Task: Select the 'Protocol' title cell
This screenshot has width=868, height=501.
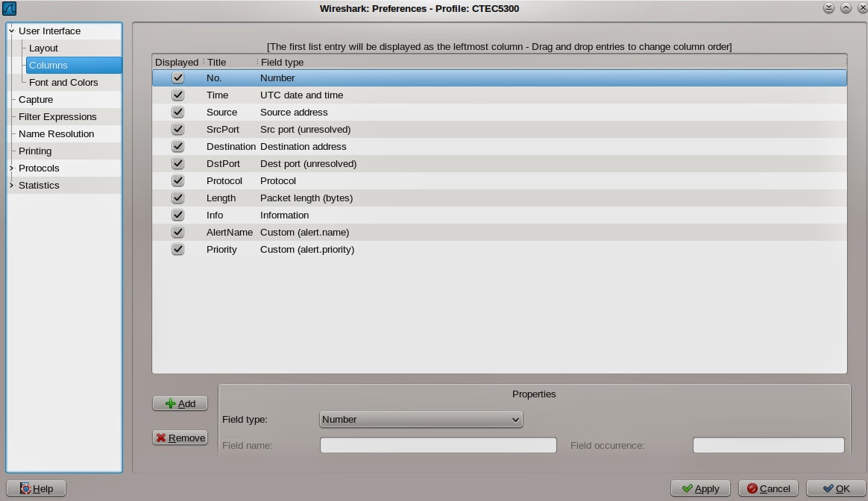Action: (x=224, y=181)
